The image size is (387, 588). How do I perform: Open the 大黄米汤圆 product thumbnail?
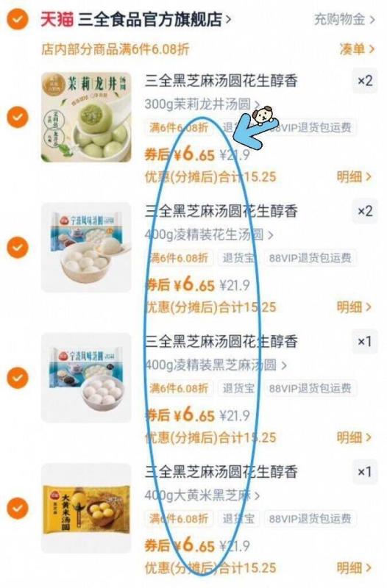point(86,508)
